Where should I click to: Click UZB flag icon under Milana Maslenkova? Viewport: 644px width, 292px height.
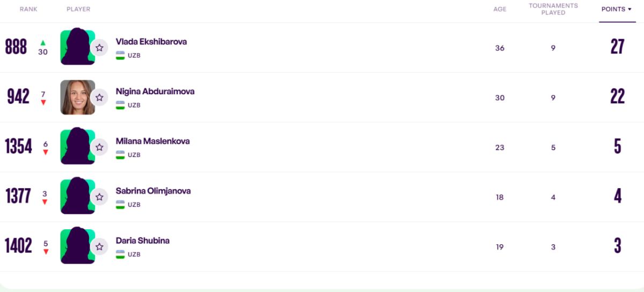(120, 155)
